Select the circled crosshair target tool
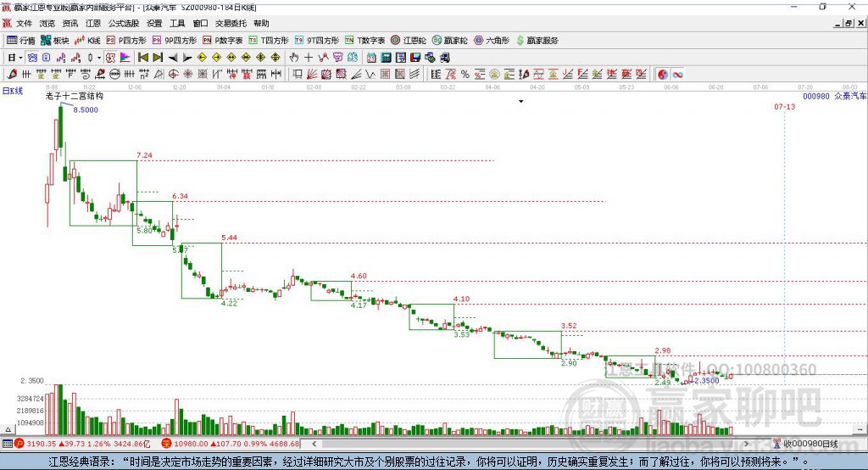The image size is (868, 470). click(x=173, y=75)
